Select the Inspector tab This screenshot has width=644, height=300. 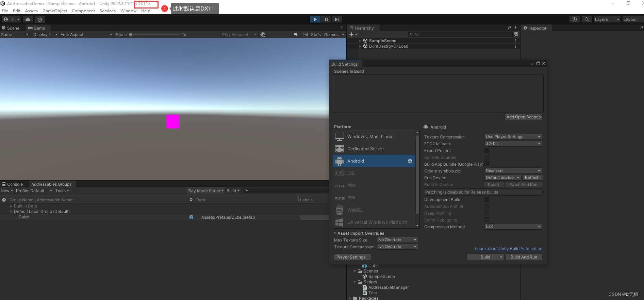pyautogui.click(x=535, y=28)
